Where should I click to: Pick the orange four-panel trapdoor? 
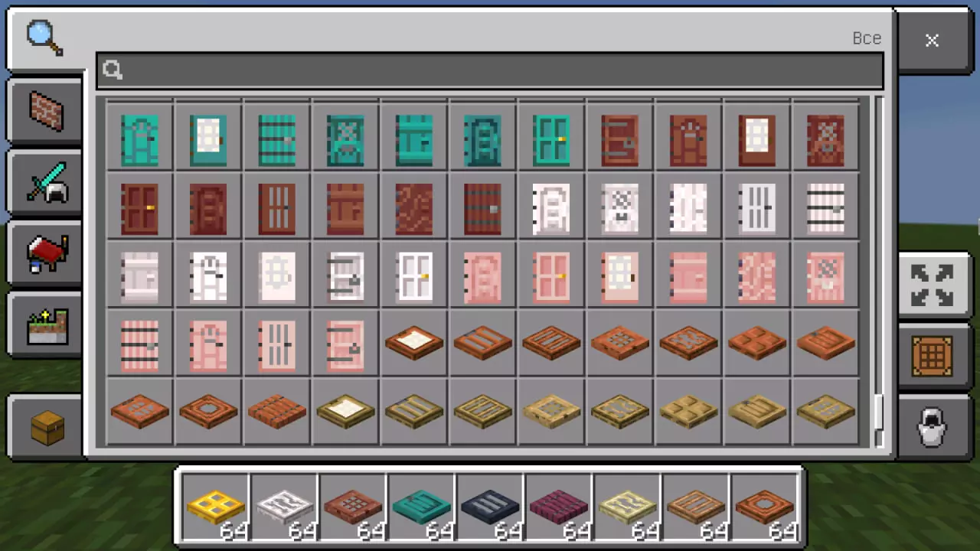[x=756, y=344]
